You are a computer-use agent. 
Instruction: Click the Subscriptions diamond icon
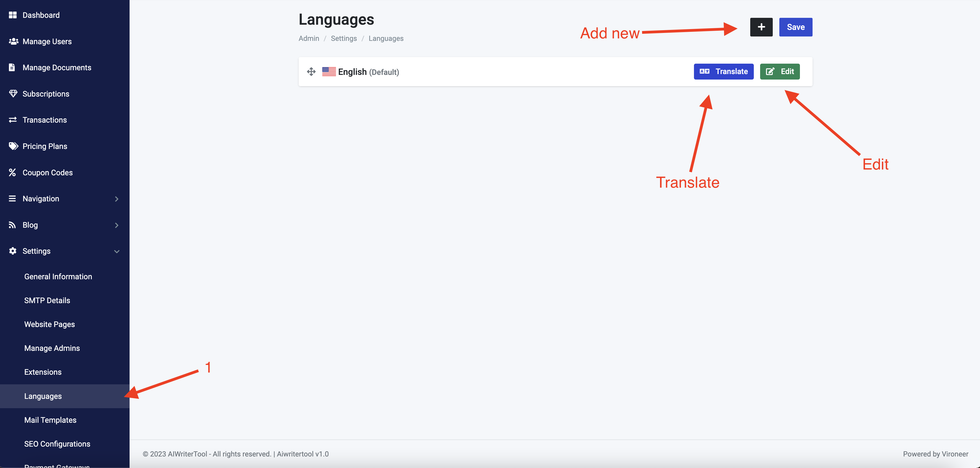coord(13,94)
